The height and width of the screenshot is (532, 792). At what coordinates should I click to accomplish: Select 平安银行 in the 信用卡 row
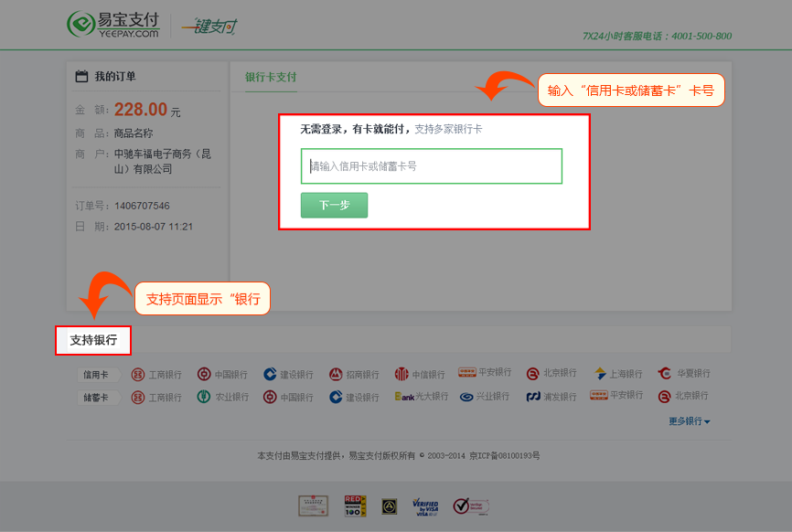(x=485, y=373)
